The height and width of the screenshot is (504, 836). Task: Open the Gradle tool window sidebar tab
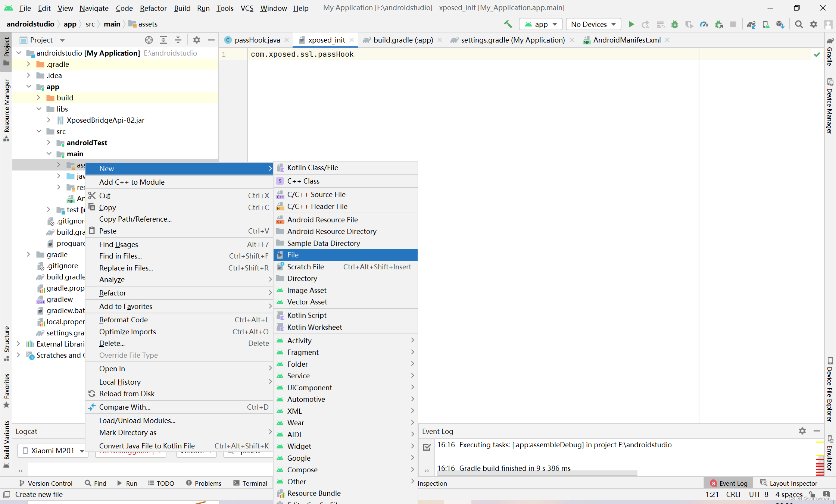pos(830,51)
